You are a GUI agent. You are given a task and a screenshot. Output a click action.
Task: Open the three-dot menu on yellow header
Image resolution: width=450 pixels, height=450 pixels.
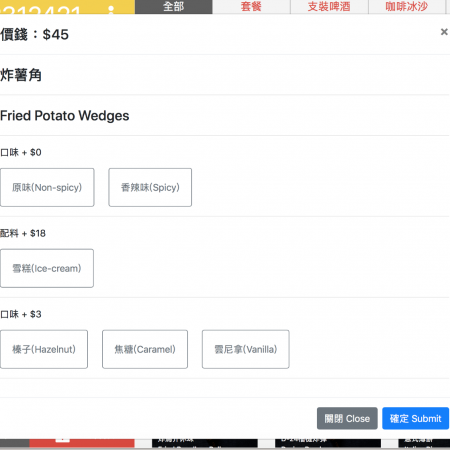(x=111, y=10)
